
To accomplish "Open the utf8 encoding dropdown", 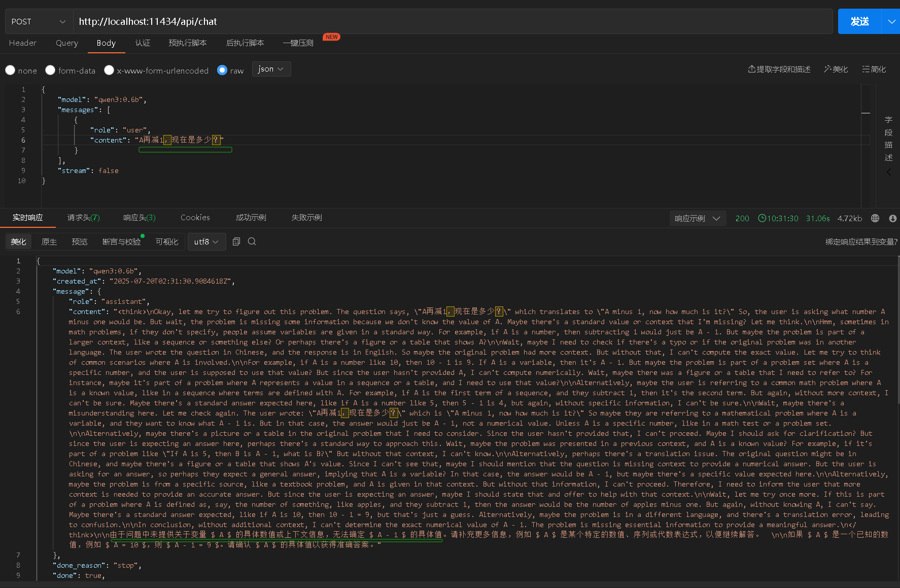I will point(206,242).
